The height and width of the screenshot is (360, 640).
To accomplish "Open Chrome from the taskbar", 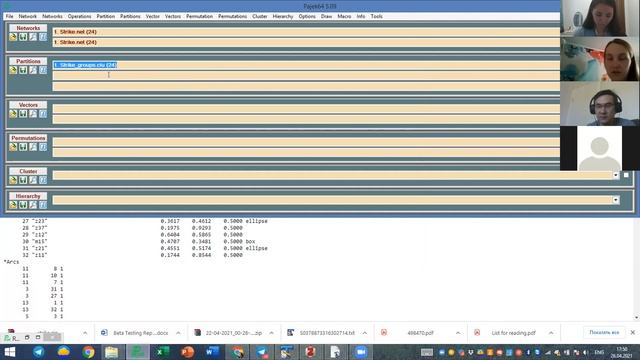I will click(88, 352).
